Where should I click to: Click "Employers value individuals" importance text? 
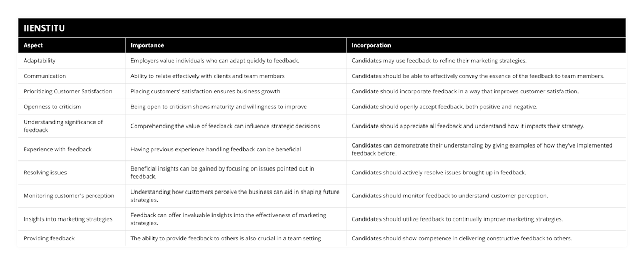(x=215, y=61)
